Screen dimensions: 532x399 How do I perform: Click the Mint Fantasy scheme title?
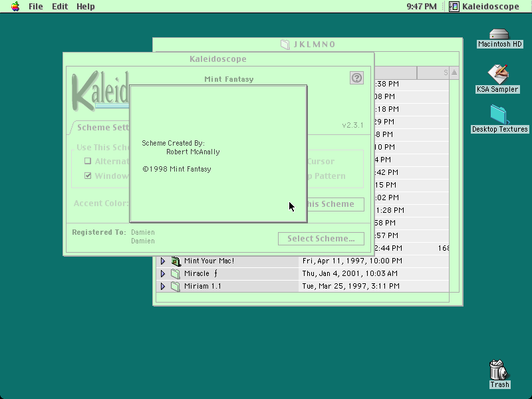pos(229,79)
